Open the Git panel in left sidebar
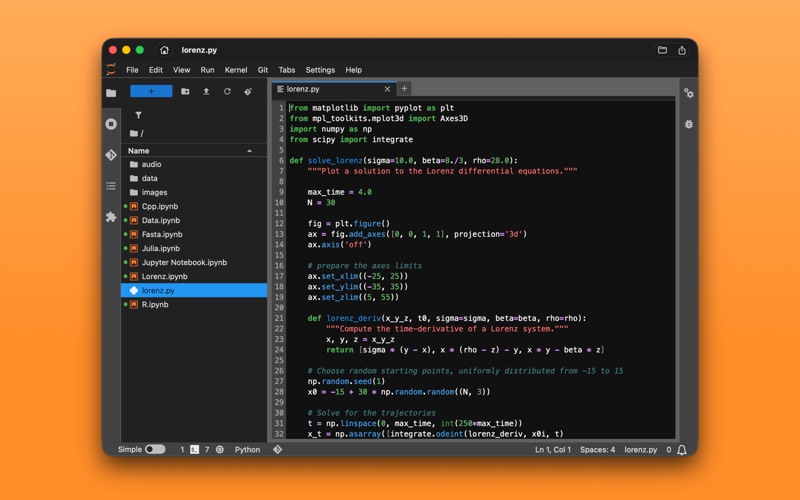Screen dimensions: 800x500 pos(111,155)
